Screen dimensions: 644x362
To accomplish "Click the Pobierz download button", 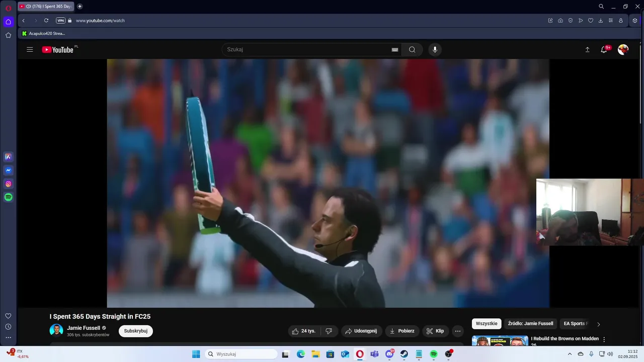I will pyautogui.click(x=402, y=331).
